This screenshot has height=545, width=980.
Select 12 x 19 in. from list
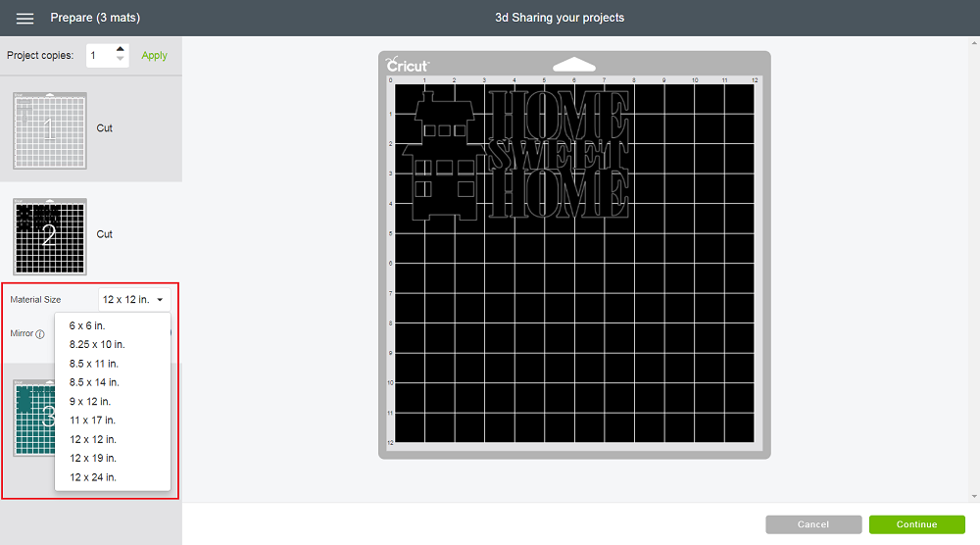click(93, 459)
